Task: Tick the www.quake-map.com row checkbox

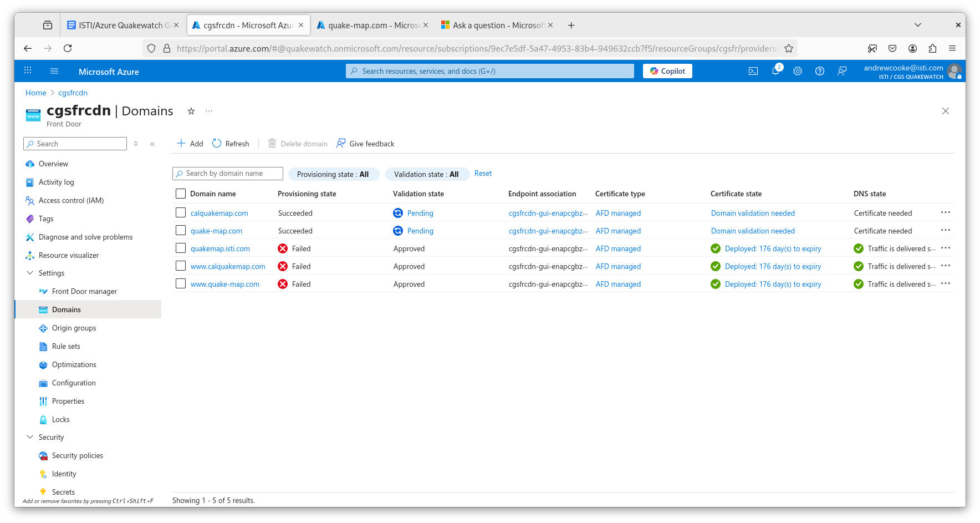Action: coord(180,283)
